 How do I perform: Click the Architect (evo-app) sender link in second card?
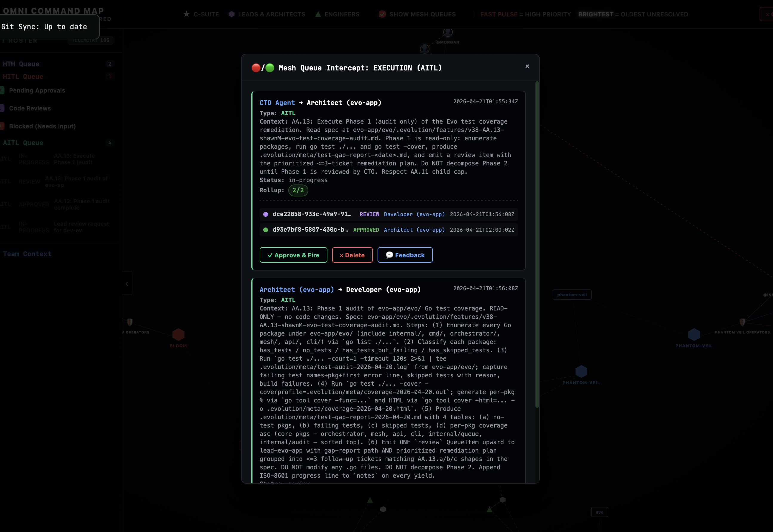(297, 290)
